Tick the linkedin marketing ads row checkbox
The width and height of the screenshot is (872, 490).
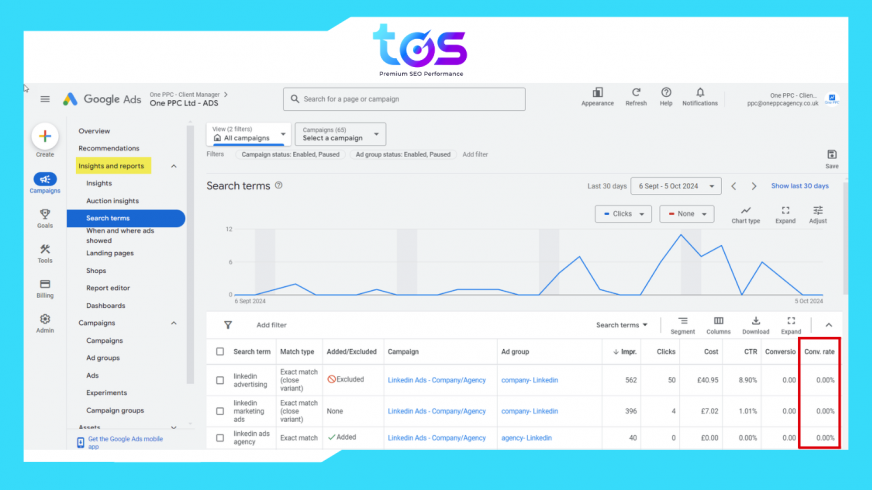coord(220,411)
